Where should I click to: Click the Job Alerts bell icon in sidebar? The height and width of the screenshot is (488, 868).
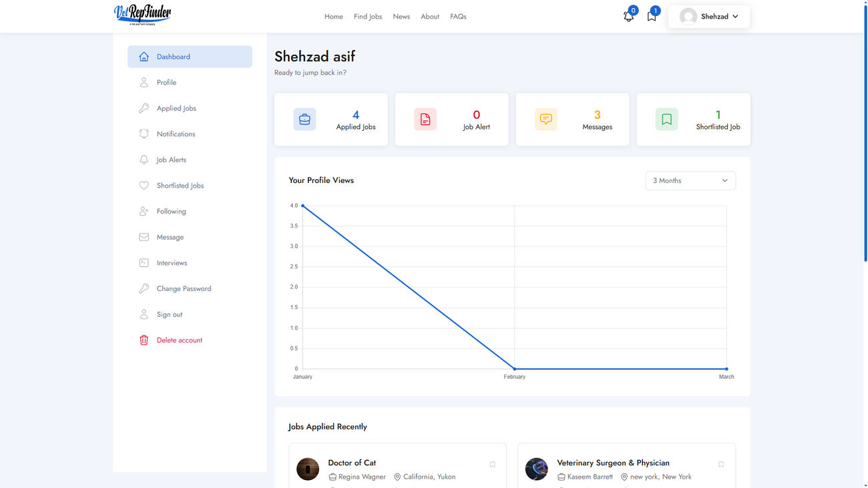(144, 160)
